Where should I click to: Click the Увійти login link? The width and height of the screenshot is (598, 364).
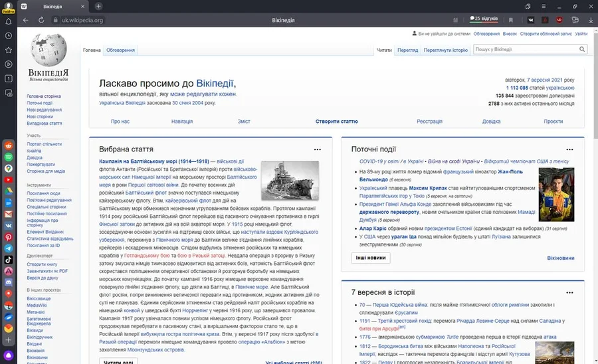click(581, 34)
